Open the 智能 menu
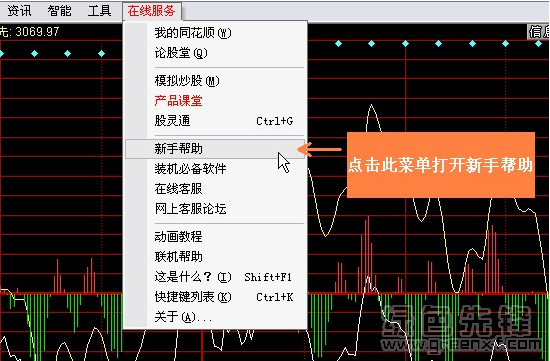The image size is (550, 361). 59,11
